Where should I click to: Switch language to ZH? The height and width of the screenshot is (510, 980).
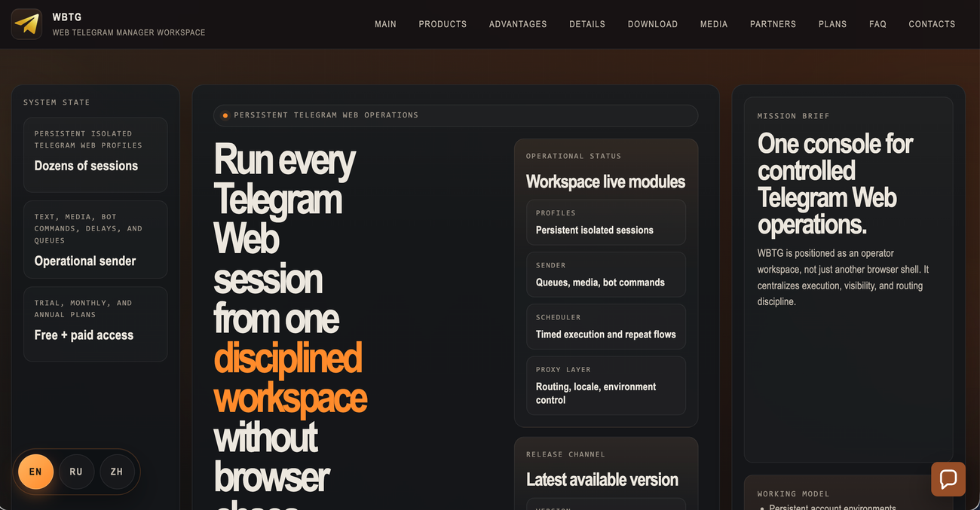117,472
